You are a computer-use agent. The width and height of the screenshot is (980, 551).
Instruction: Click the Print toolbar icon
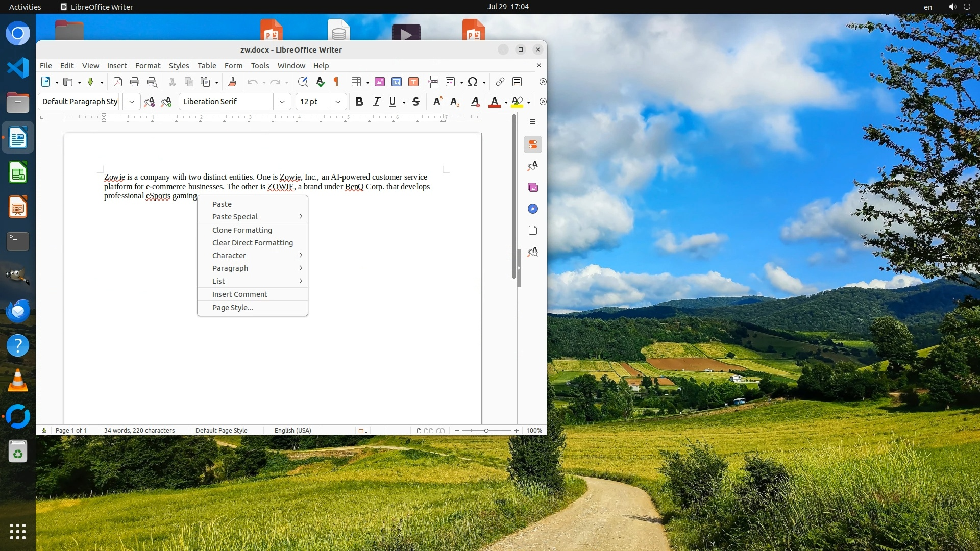[135, 82]
